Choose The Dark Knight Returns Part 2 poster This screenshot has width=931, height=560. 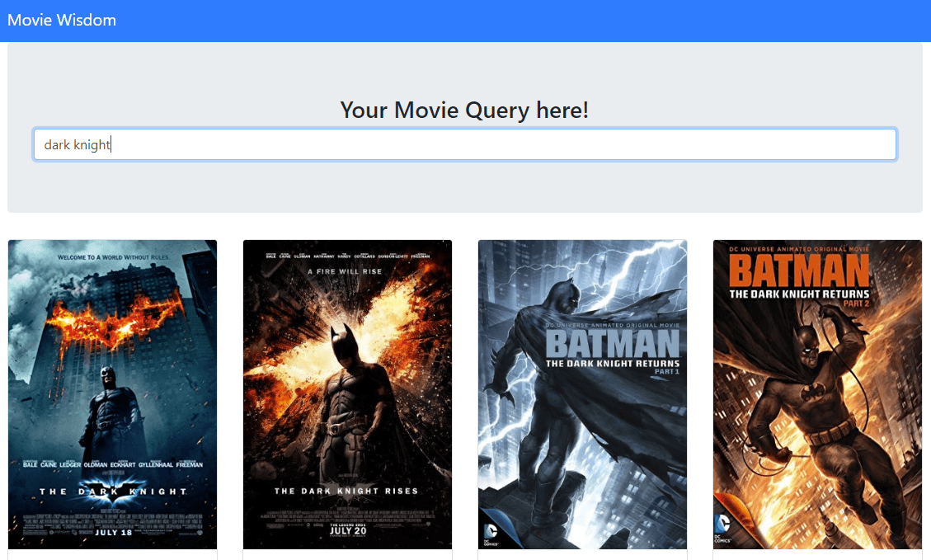point(817,394)
